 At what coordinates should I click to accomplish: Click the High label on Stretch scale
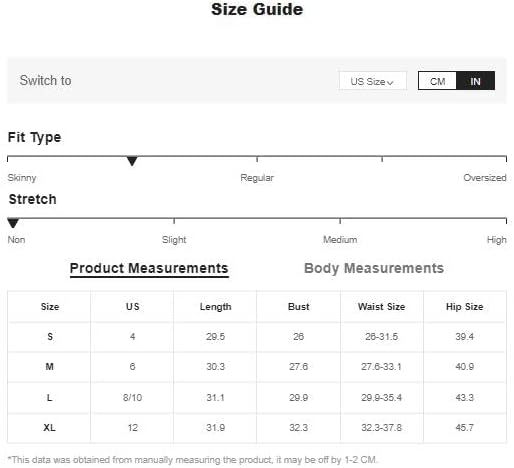point(496,240)
